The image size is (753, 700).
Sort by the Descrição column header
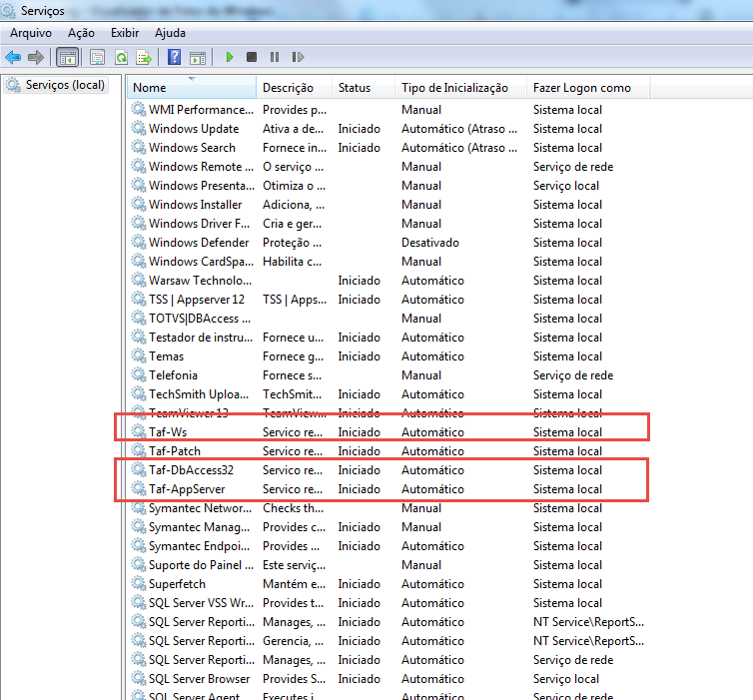tap(294, 88)
